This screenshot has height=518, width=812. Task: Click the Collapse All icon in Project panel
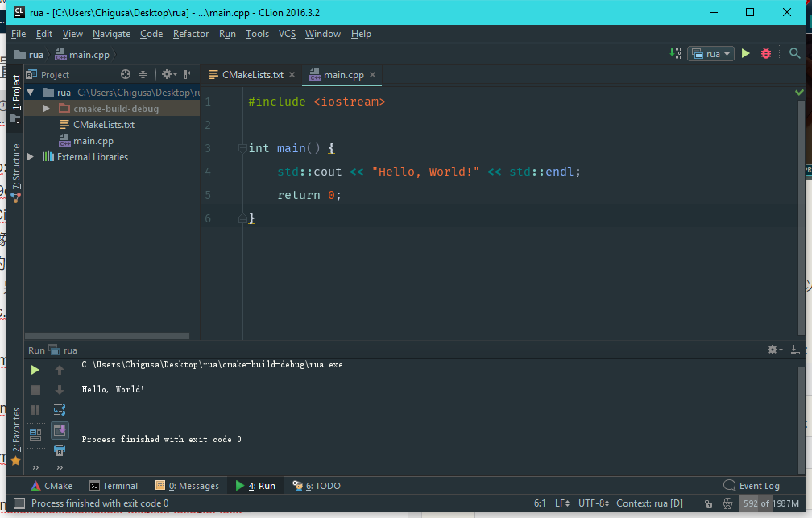point(143,75)
